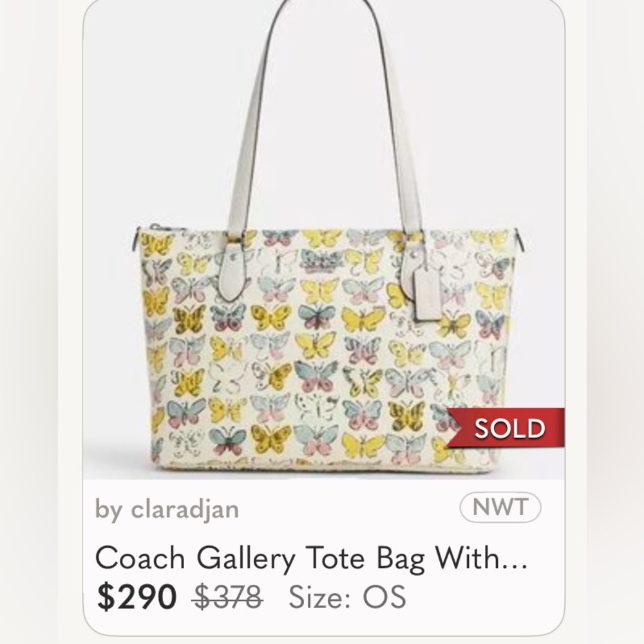Click the red SOLD ribbon
The image size is (644, 644).
click(506, 428)
